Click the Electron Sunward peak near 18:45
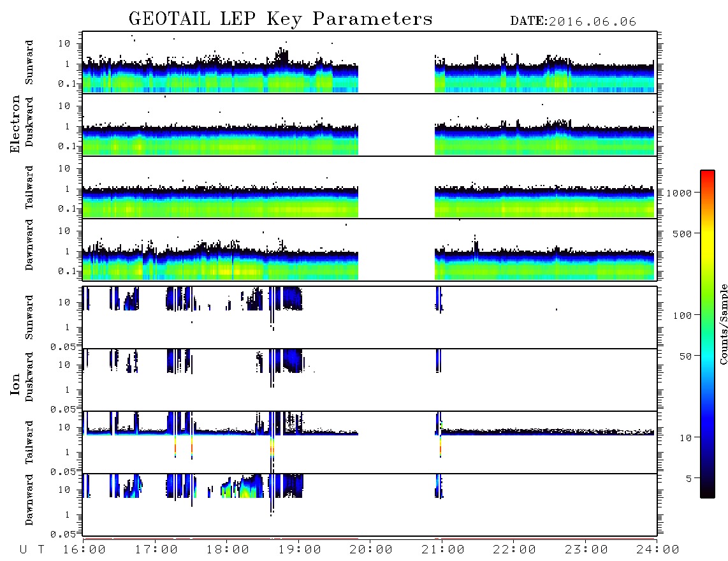728x561 pixels. [x=282, y=56]
